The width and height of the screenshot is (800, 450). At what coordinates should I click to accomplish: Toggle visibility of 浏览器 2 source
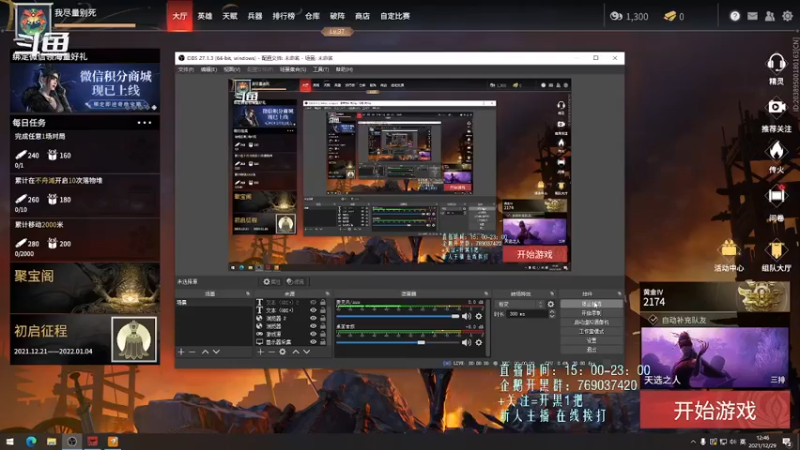tap(313, 318)
